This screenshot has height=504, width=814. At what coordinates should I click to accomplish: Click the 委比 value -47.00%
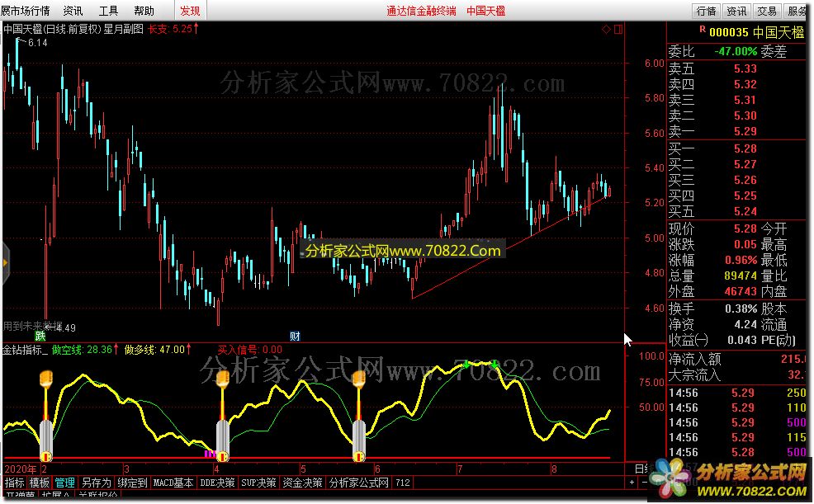[736, 51]
